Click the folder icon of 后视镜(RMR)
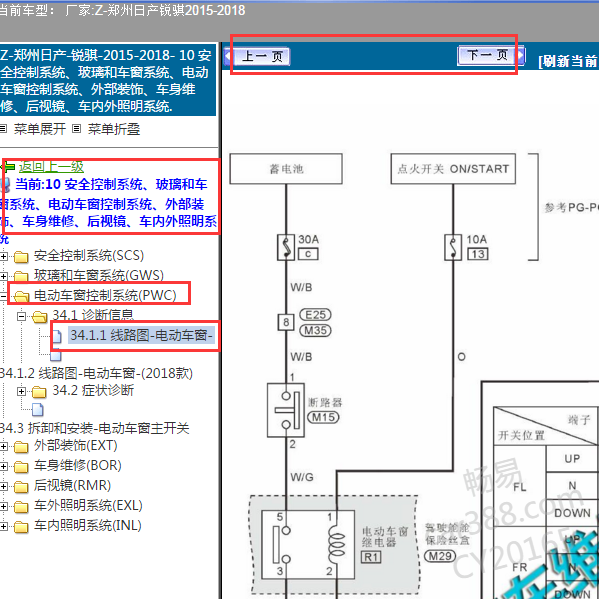This screenshot has height=599, width=599. [21, 486]
